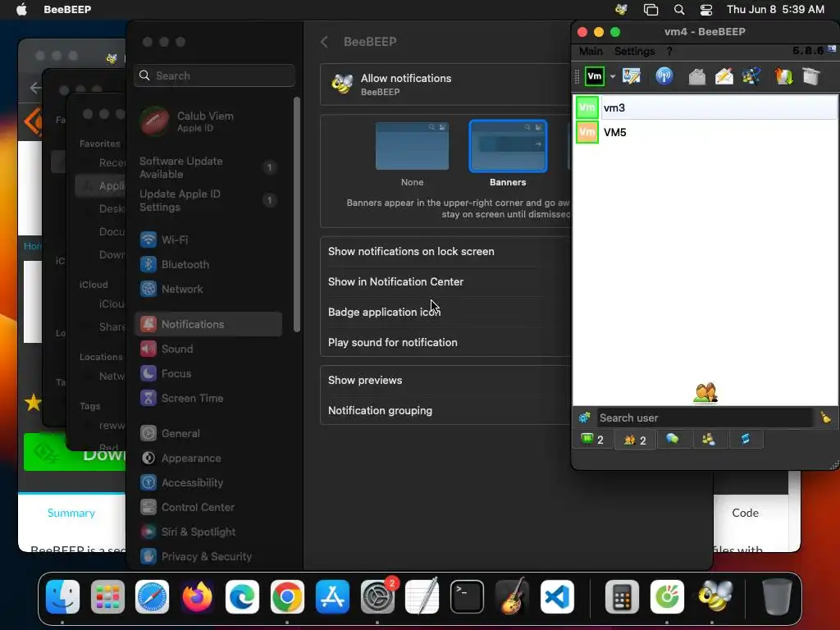Click Show notifications on lock screen row
Image resolution: width=840 pixels, height=630 pixels.
pyautogui.click(x=445, y=251)
